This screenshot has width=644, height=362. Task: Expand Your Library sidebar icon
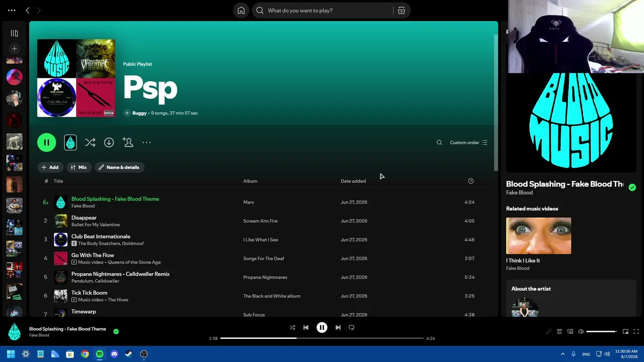(x=15, y=34)
